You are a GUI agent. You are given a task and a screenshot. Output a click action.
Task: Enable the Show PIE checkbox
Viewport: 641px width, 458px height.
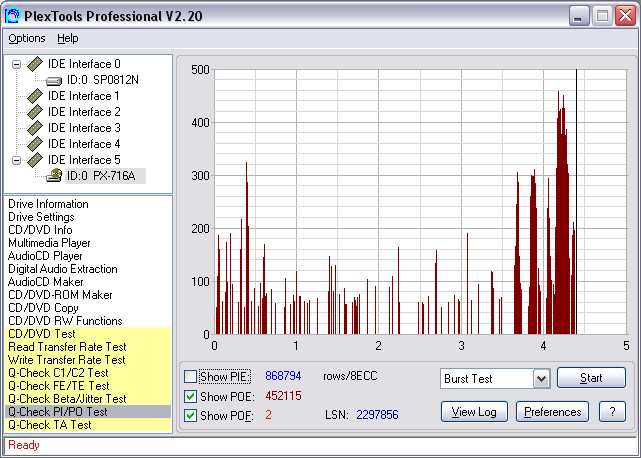pyautogui.click(x=191, y=376)
